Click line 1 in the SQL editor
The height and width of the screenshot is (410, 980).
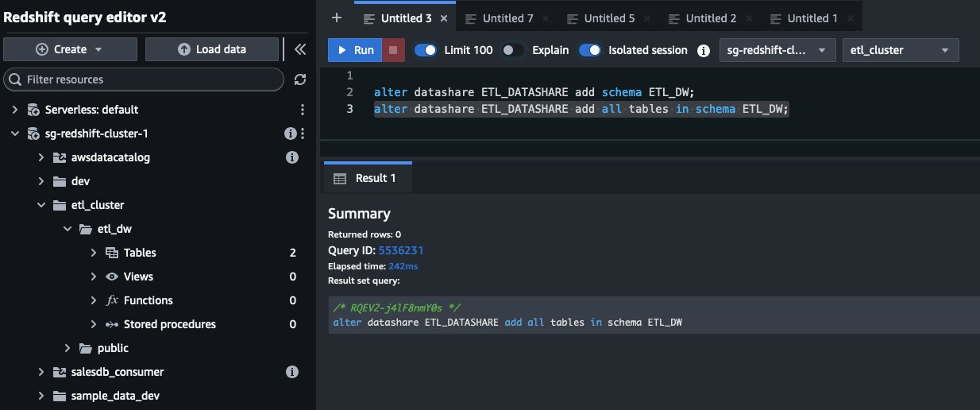[651, 75]
